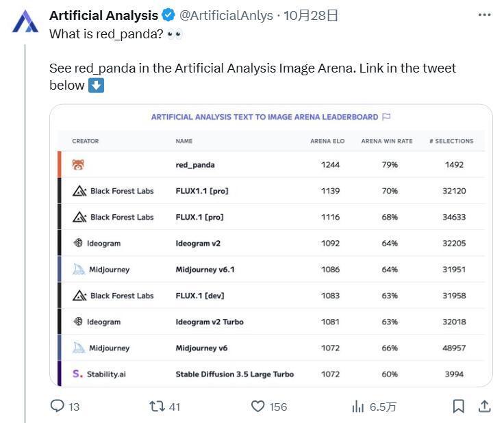
Task: Like the tweet with the heart icon
Action: point(257,406)
